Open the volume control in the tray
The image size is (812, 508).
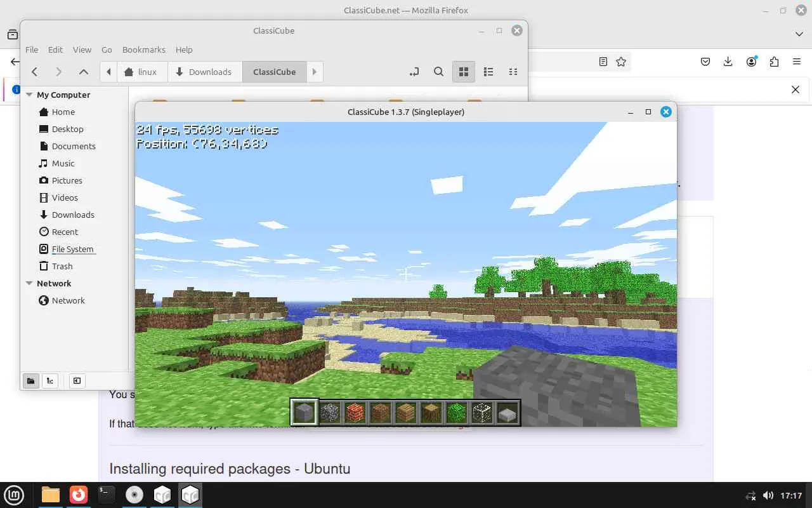tap(768, 495)
